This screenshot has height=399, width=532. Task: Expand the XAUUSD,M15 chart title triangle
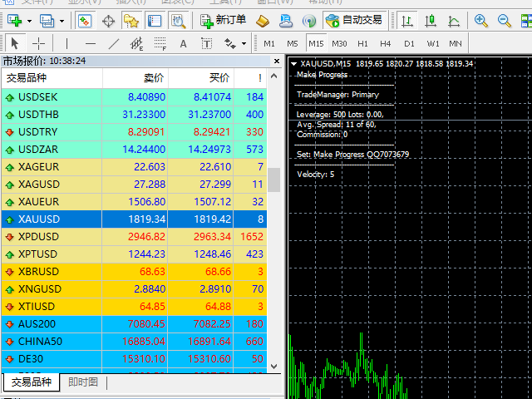(293, 64)
